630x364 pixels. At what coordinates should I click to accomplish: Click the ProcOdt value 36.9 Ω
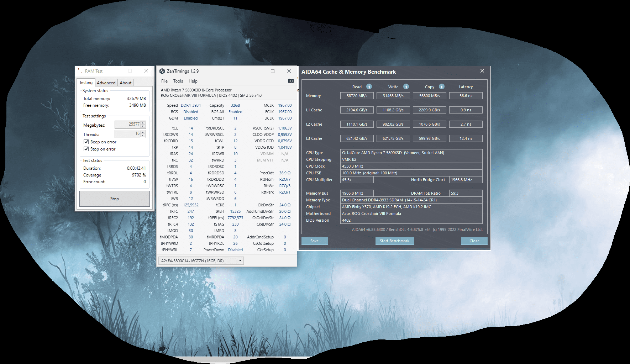click(x=285, y=173)
